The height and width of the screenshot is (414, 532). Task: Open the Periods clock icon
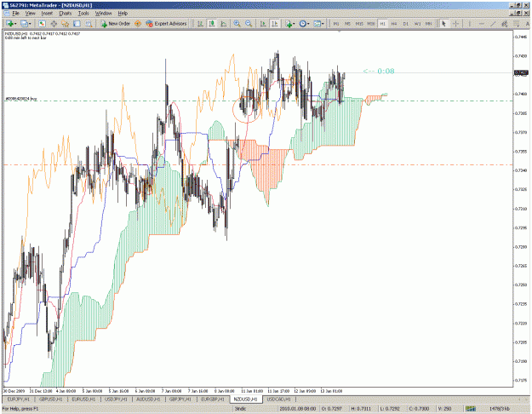tap(302, 24)
